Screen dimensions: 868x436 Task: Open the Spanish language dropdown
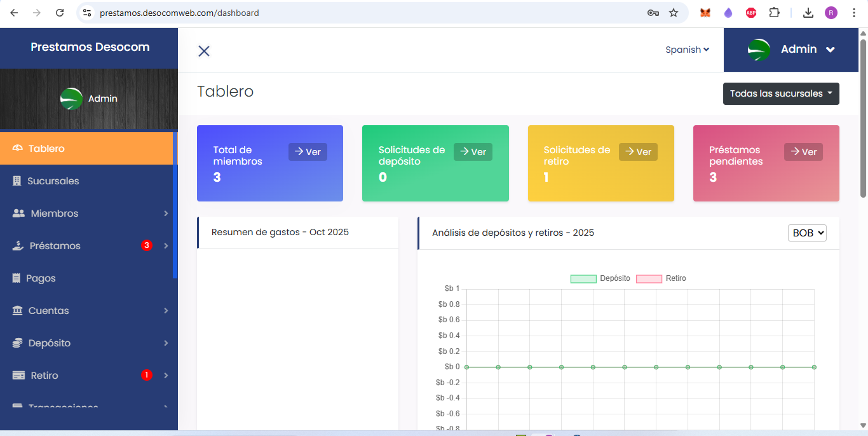[687, 50]
